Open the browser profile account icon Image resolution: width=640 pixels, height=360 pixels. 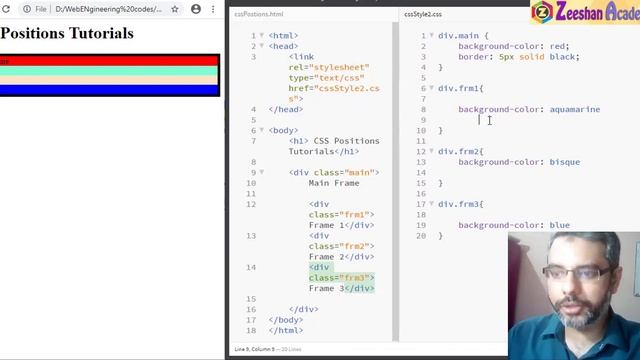[x=196, y=9]
